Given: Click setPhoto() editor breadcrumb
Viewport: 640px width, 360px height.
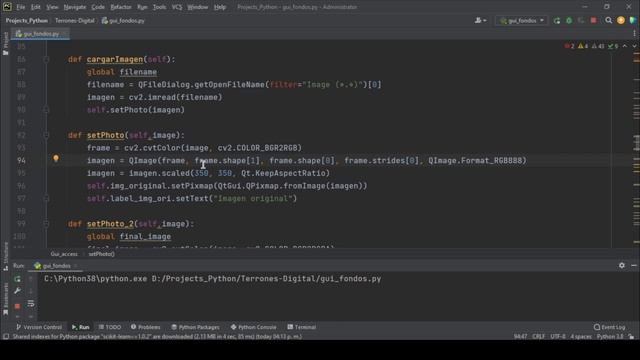Looking at the screenshot, I should click(x=102, y=254).
